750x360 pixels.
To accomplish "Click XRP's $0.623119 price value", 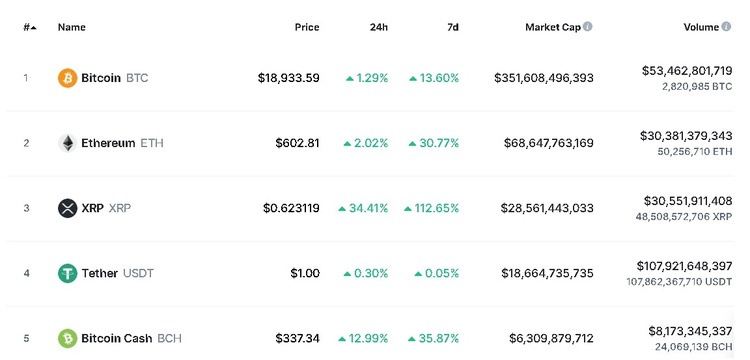I will (291, 208).
